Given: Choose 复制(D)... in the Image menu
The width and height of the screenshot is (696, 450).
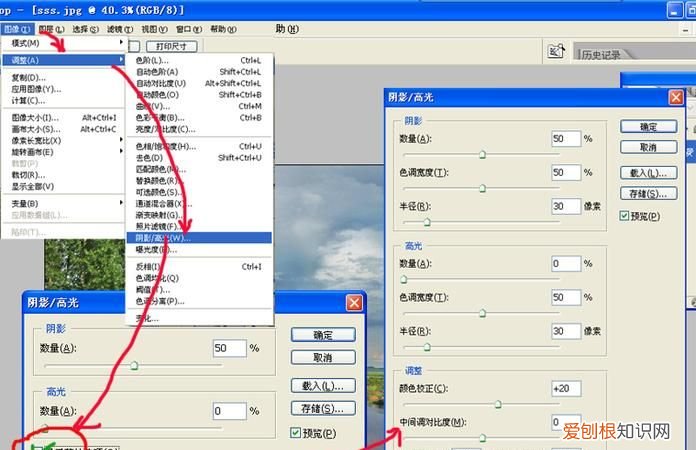Looking at the screenshot, I should [63, 77].
